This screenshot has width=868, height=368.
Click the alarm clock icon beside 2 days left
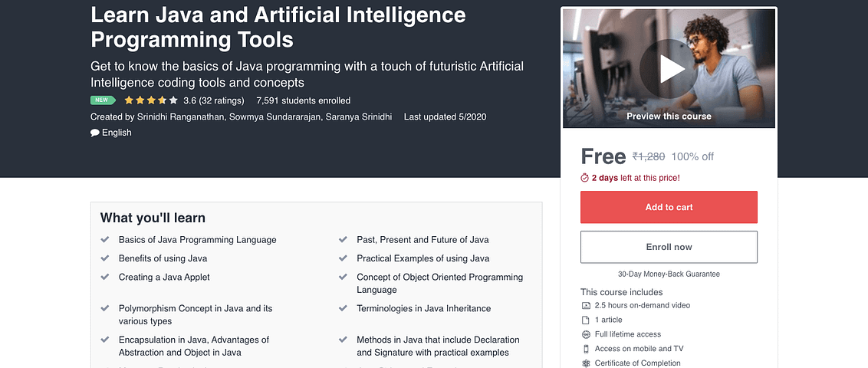coord(584,178)
